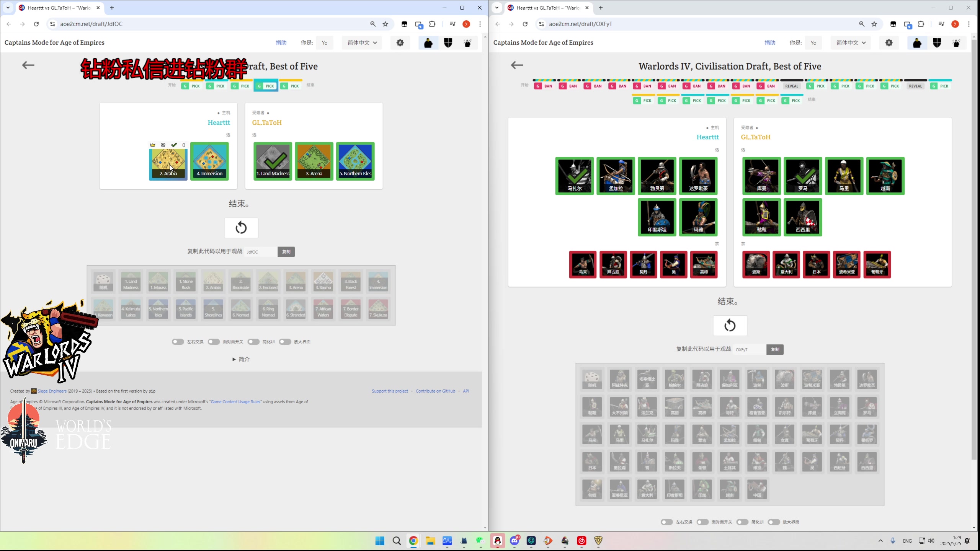Toggle 放大界面 switch in right window
The image size is (980, 551).
[774, 522]
